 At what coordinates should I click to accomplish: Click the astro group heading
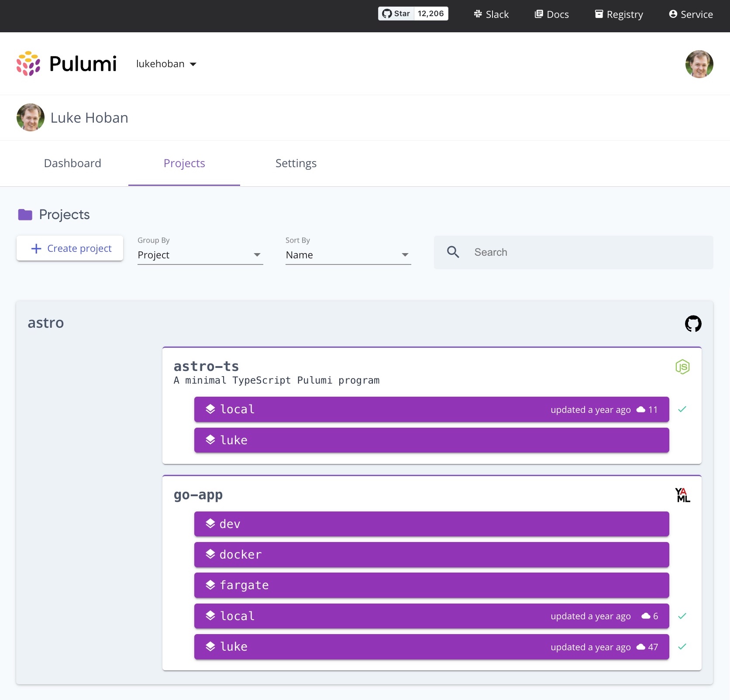pos(46,323)
